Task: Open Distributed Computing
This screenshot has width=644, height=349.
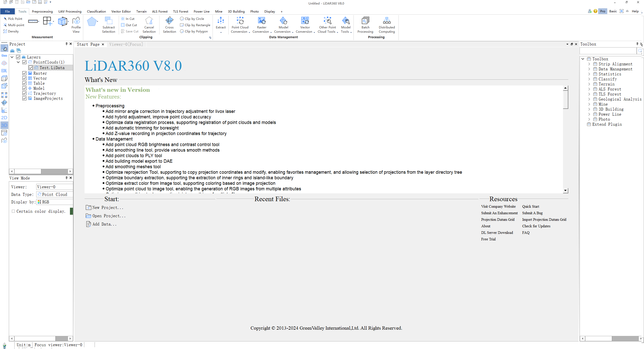Action: pyautogui.click(x=387, y=25)
